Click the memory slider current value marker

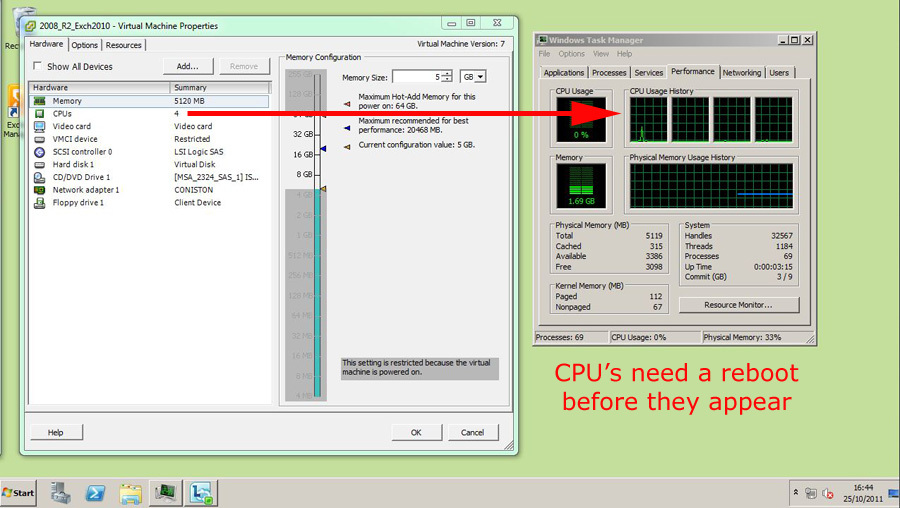(x=323, y=188)
